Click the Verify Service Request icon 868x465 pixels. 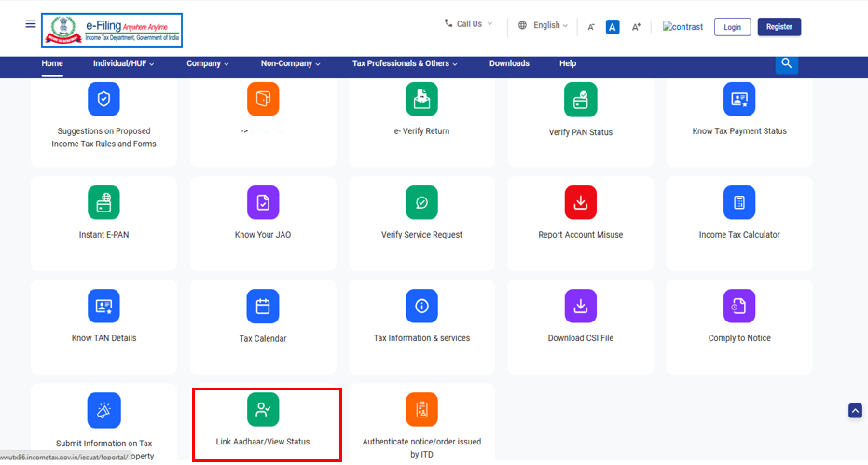click(x=421, y=202)
